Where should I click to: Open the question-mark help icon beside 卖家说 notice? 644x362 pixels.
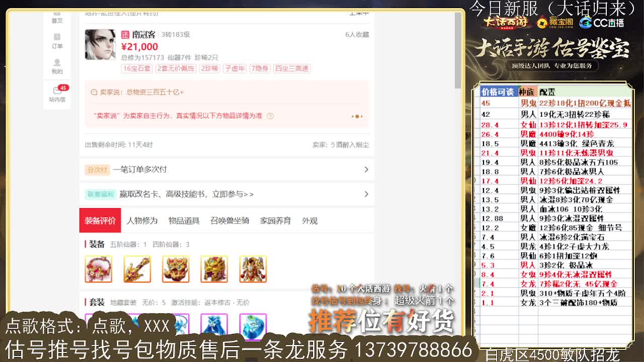click(270, 115)
